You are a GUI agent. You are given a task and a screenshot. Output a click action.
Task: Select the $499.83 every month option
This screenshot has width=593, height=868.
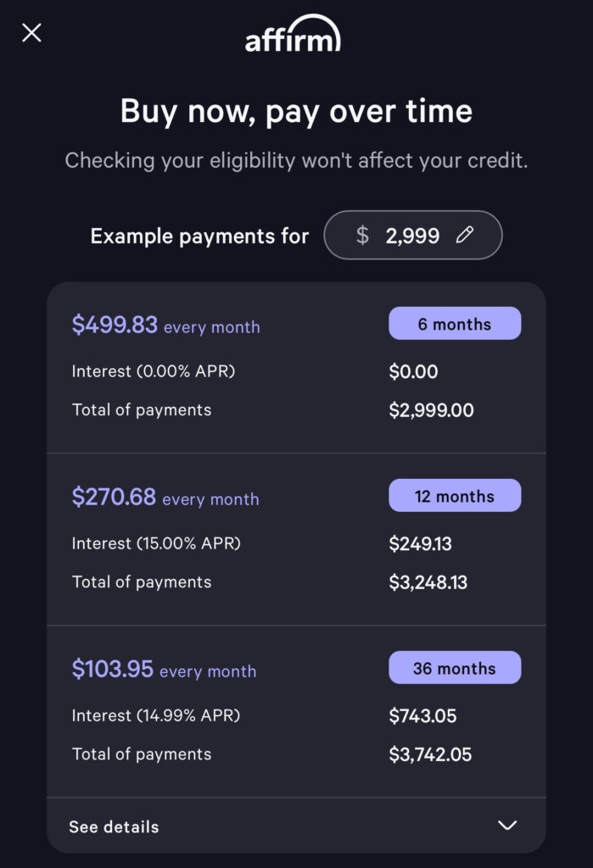[166, 325]
